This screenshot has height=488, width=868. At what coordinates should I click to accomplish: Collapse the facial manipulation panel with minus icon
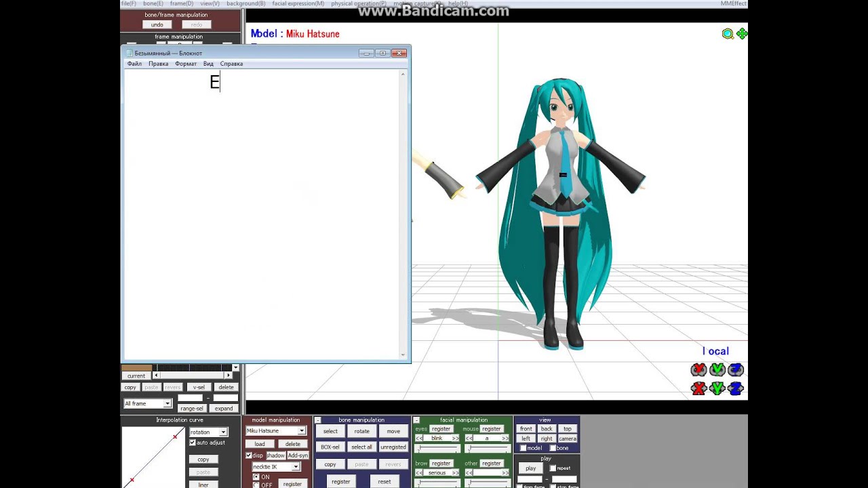pyautogui.click(x=417, y=420)
